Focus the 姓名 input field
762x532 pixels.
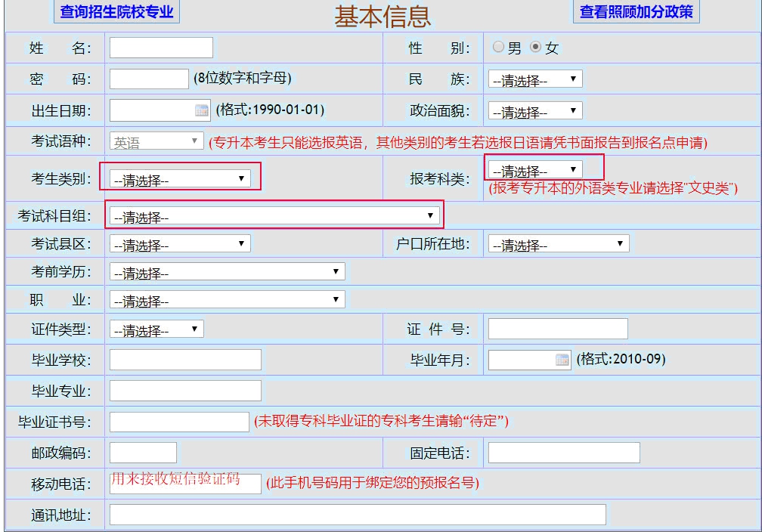click(x=161, y=48)
